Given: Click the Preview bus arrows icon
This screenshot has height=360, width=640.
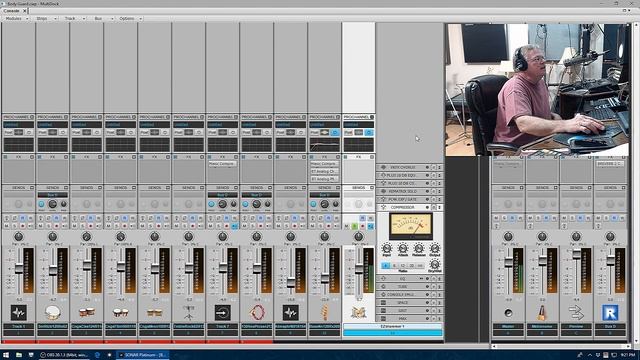Looking at the screenshot, I should [576, 313].
